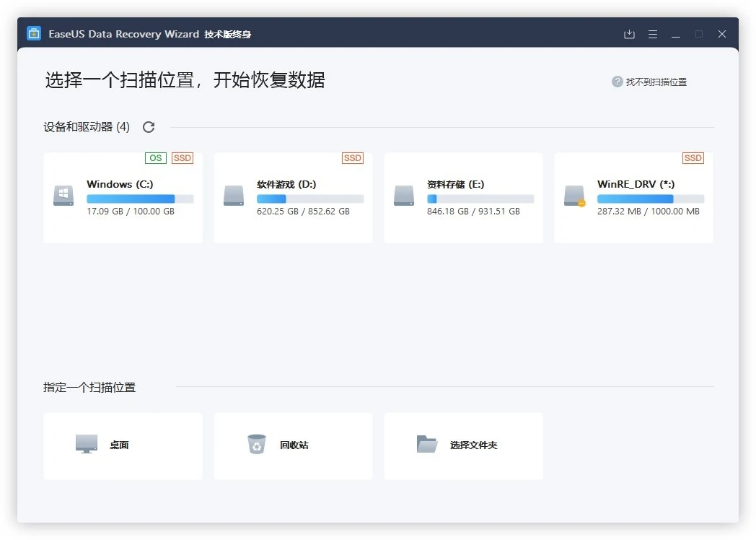756x540 pixels.
Task: Click the EaseUS app logo icon
Action: (34, 34)
